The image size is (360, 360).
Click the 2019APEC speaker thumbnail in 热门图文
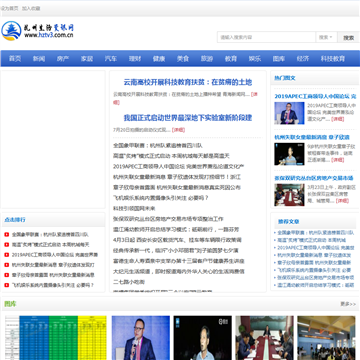click(289, 113)
